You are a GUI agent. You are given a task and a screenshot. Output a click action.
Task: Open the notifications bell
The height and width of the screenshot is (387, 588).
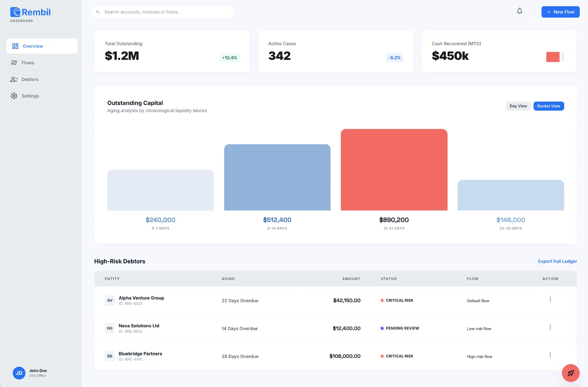[520, 11]
